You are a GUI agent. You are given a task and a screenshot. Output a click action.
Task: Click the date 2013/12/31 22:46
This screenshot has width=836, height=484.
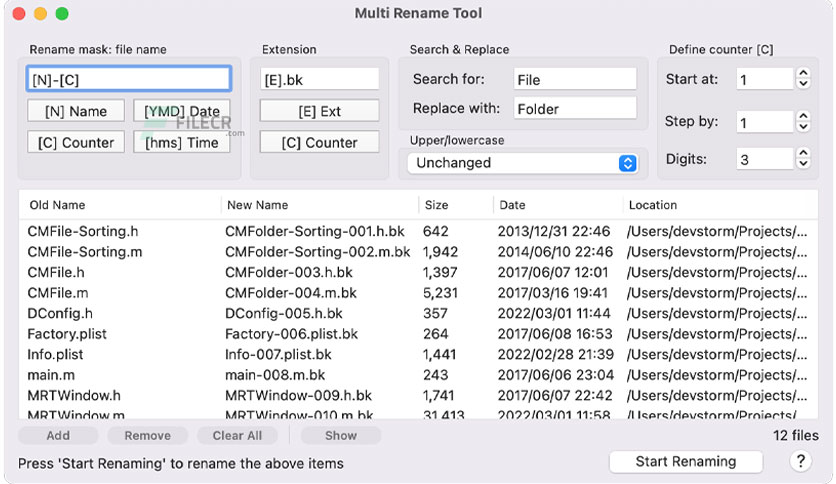pos(553,231)
